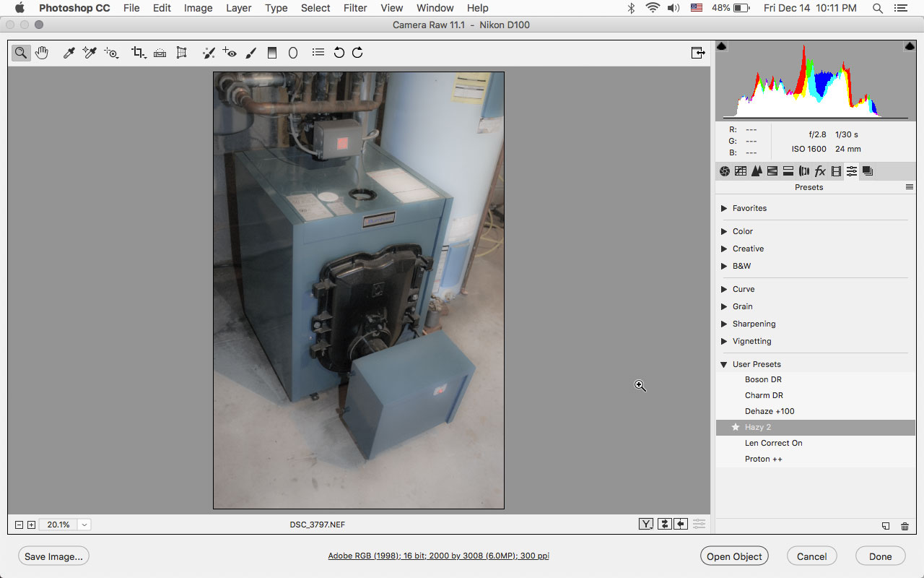Delete the selected preset with trash icon
This screenshot has height=578, width=924.
[905, 527]
